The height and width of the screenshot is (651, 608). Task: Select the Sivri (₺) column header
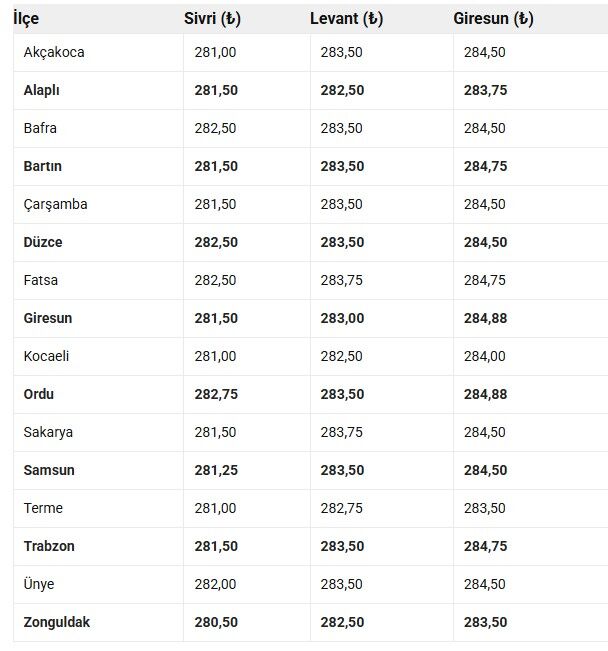coord(212,19)
